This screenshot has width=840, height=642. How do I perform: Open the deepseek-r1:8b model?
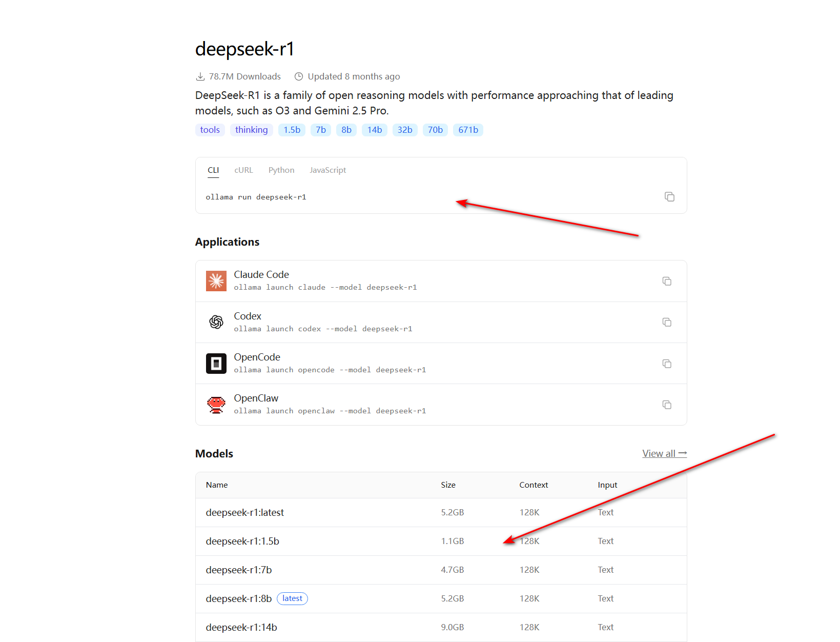click(x=239, y=598)
